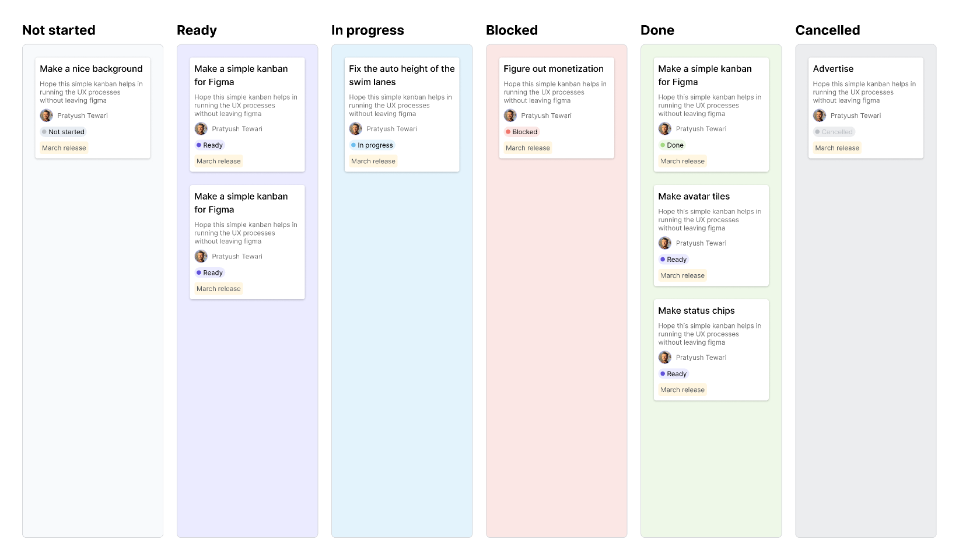Click avatar on "Make status chips" card
The height and width of the screenshot is (560, 959).
pyautogui.click(x=664, y=358)
